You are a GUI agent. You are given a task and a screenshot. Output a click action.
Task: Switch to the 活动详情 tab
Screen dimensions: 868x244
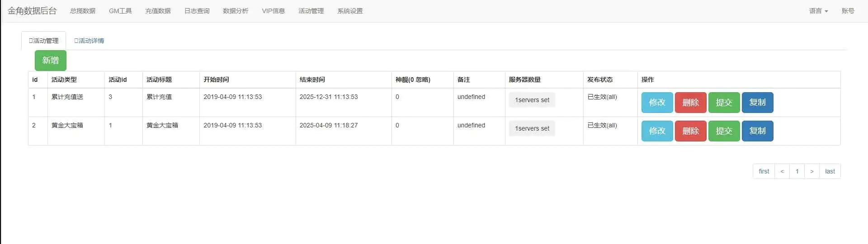[89, 41]
